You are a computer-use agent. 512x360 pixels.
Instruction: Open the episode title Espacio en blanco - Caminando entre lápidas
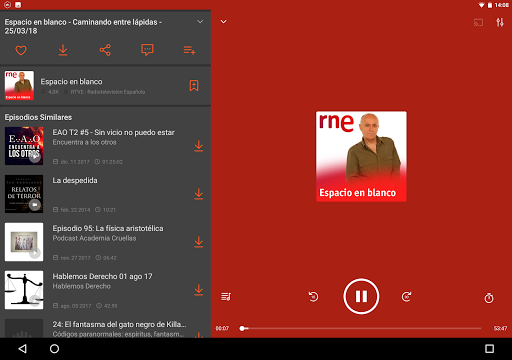click(83, 26)
